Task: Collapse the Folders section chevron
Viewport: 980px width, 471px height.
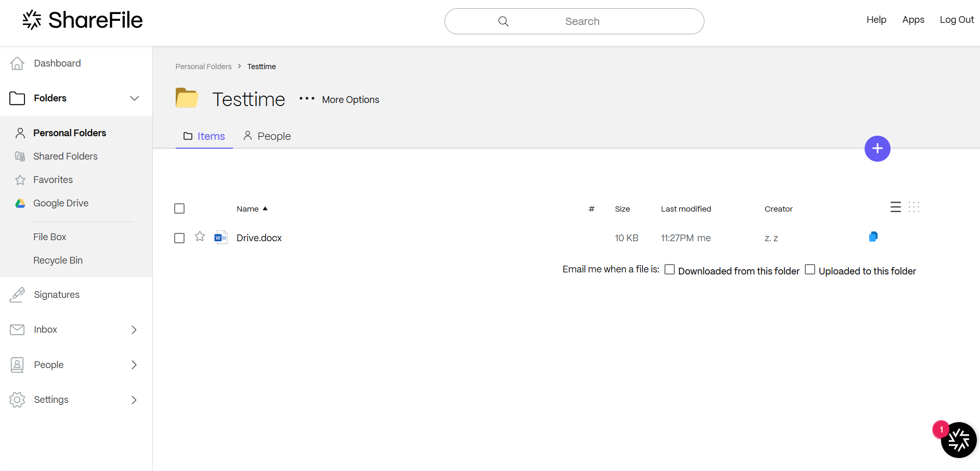Action: click(134, 98)
